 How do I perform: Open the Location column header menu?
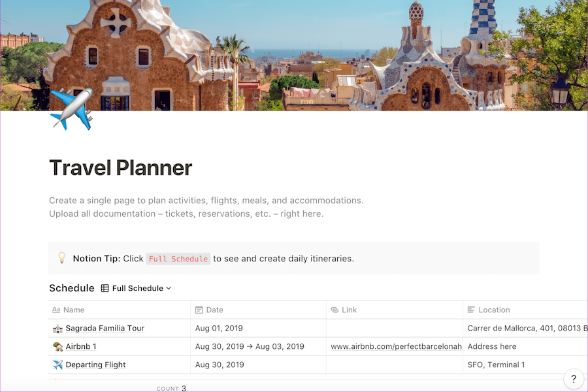pyautogui.click(x=493, y=310)
